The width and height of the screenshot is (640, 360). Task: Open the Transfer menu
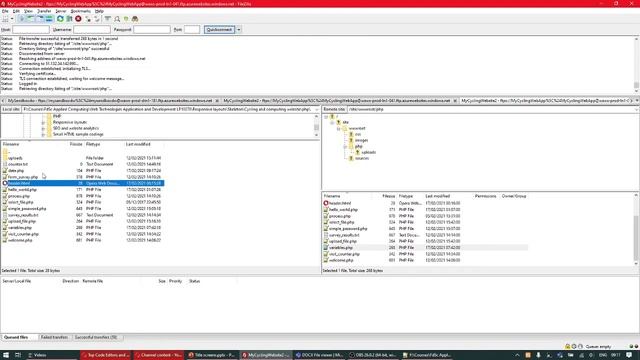pos(44,11)
